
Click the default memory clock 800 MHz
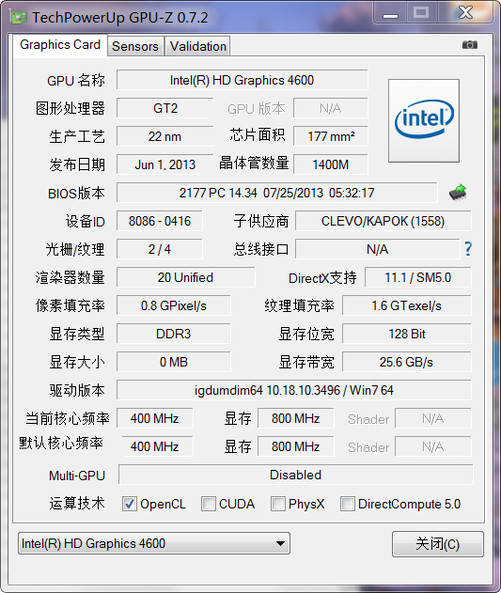pyautogui.click(x=296, y=446)
